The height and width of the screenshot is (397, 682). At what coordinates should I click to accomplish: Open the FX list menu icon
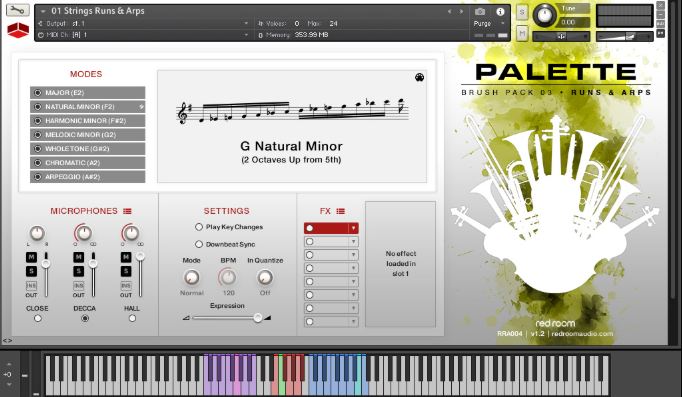pos(341,211)
